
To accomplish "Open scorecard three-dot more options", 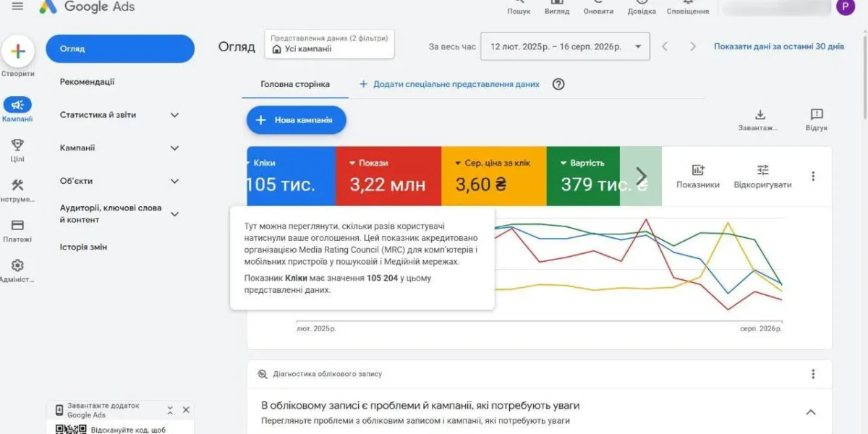I will point(813,176).
